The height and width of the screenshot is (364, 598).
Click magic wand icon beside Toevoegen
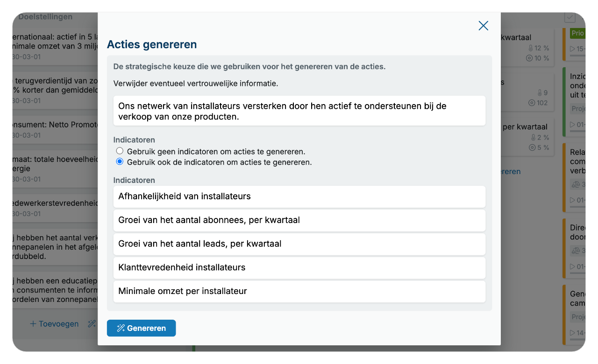(92, 324)
